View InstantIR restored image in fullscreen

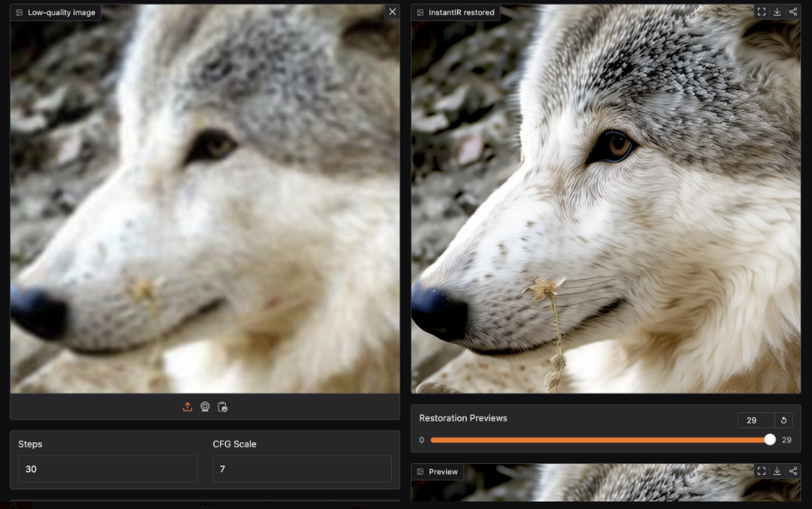(x=761, y=12)
